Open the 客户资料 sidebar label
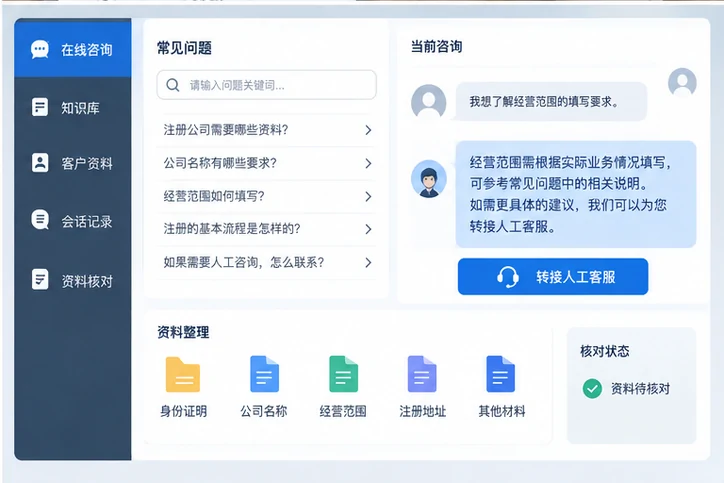Screen dimensions: 724x483 [87, 163]
